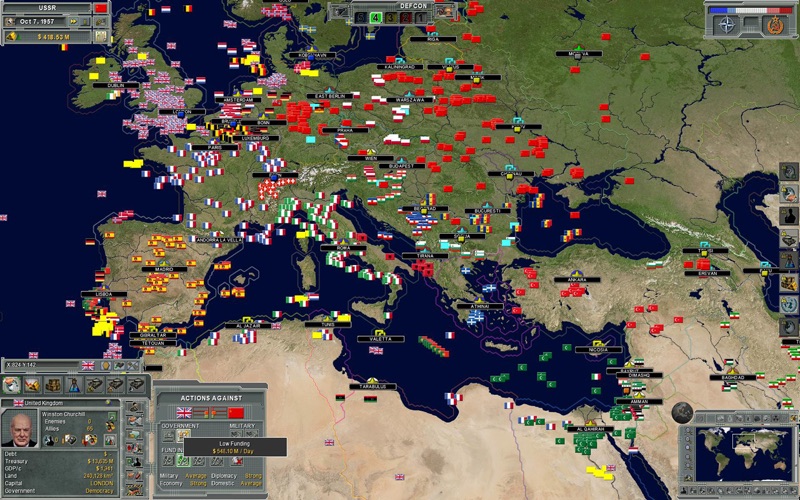
Task: Open the Resources crates department icon
Action: point(53,385)
